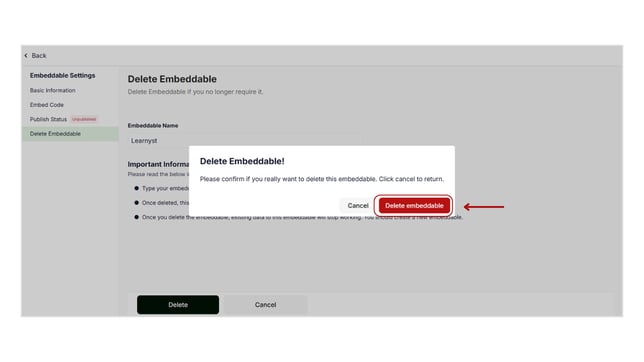This screenshot has width=644, height=362.
Task: Cancel the Delete Embeddable dialog
Action: [x=358, y=205]
